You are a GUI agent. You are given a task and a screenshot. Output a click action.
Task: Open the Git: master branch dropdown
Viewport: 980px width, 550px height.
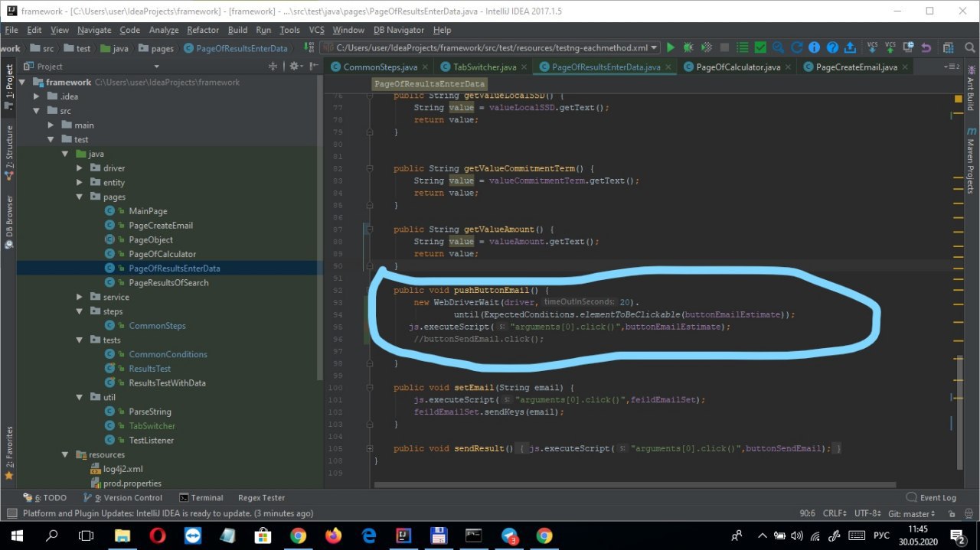pos(912,514)
